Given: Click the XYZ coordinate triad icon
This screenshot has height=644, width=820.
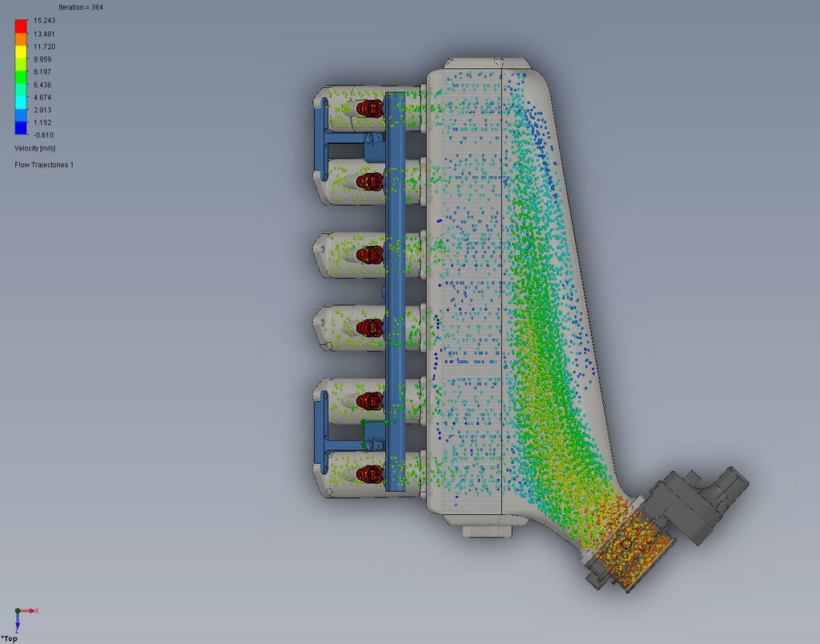Looking at the screenshot, I should 24,614.
